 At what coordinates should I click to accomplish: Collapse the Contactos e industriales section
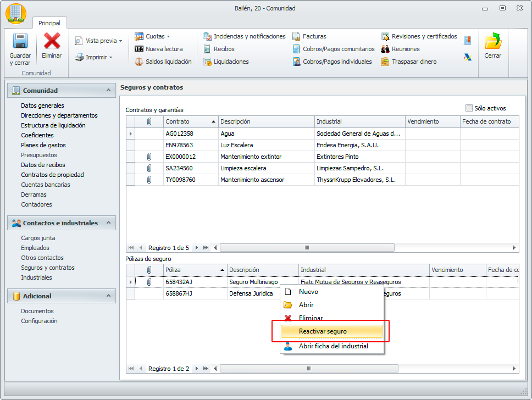(x=108, y=223)
